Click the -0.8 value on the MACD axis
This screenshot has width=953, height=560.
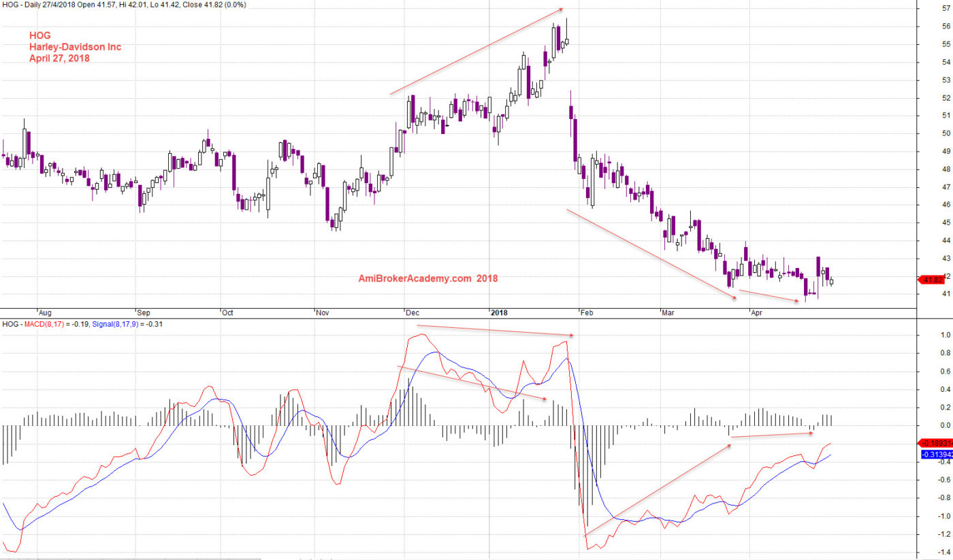(943, 498)
